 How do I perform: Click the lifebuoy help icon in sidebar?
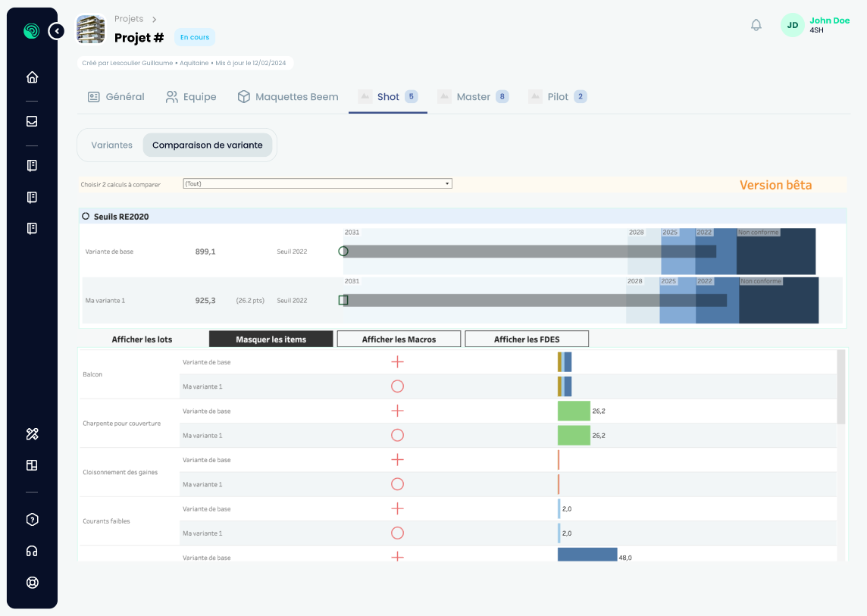point(32,583)
